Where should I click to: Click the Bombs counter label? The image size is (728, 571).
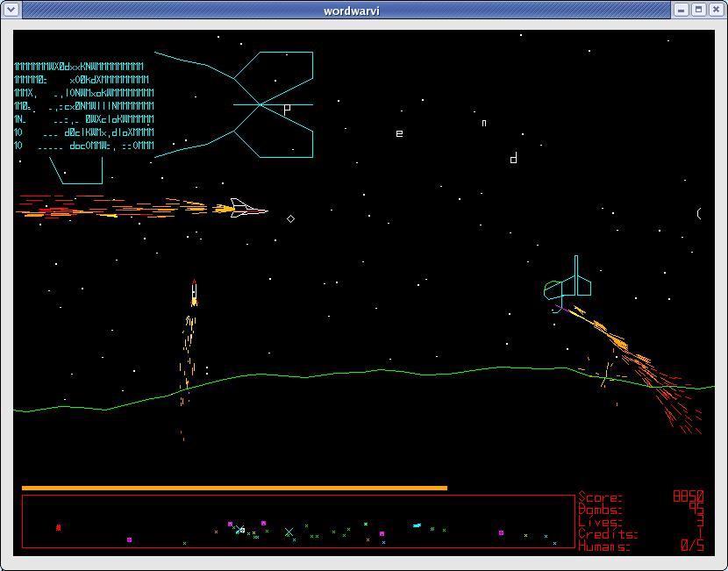tap(601, 509)
